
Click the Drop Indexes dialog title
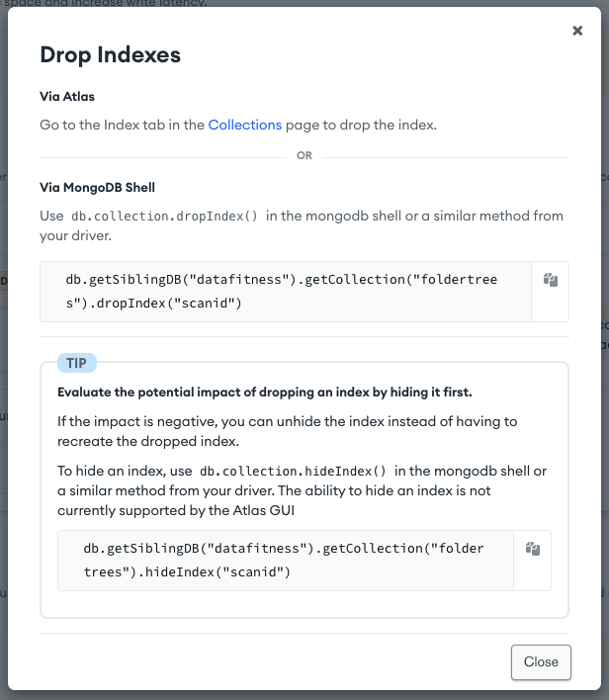coord(110,55)
